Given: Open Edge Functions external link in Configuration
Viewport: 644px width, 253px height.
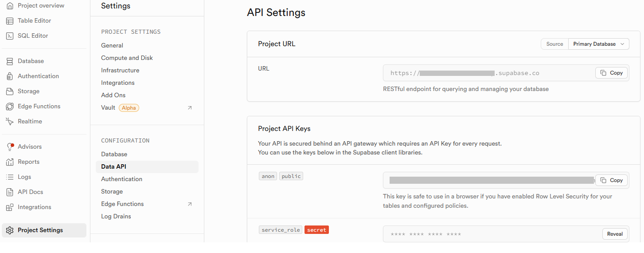Looking at the screenshot, I should coord(190,204).
